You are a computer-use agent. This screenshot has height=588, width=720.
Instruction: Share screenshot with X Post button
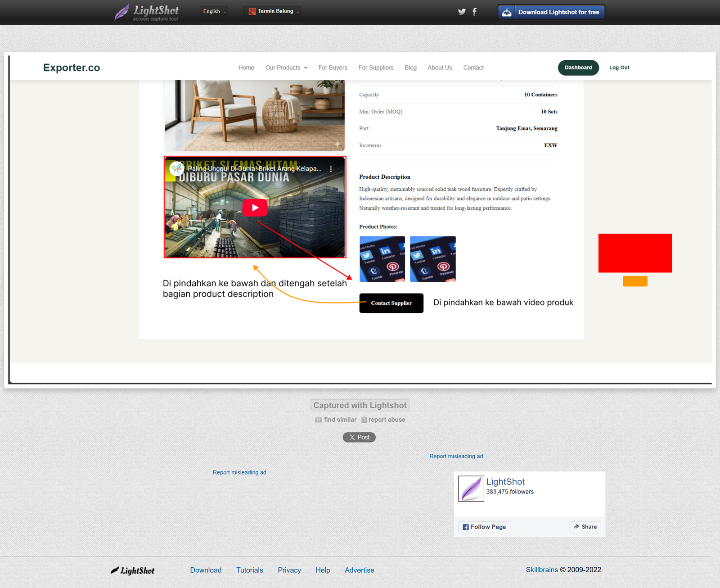(x=359, y=437)
